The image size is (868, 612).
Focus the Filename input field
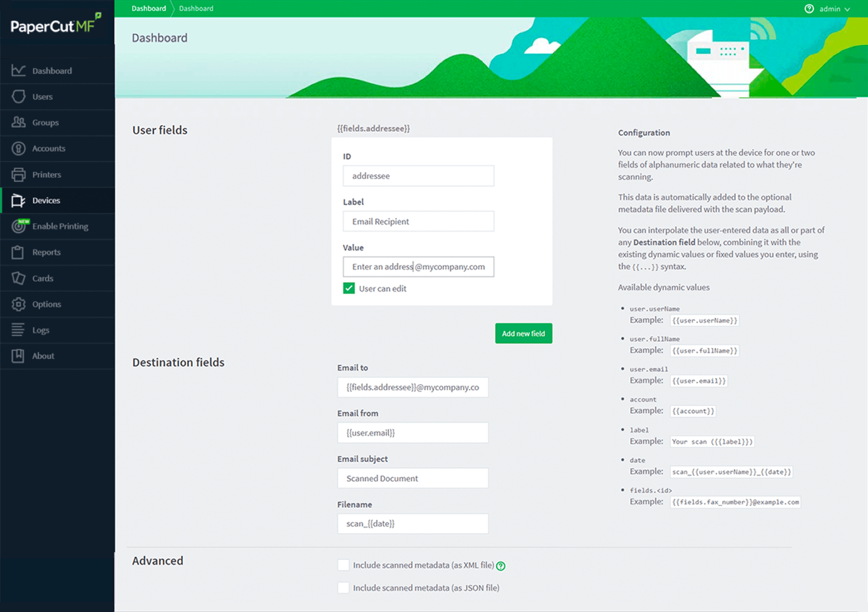(x=413, y=524)
